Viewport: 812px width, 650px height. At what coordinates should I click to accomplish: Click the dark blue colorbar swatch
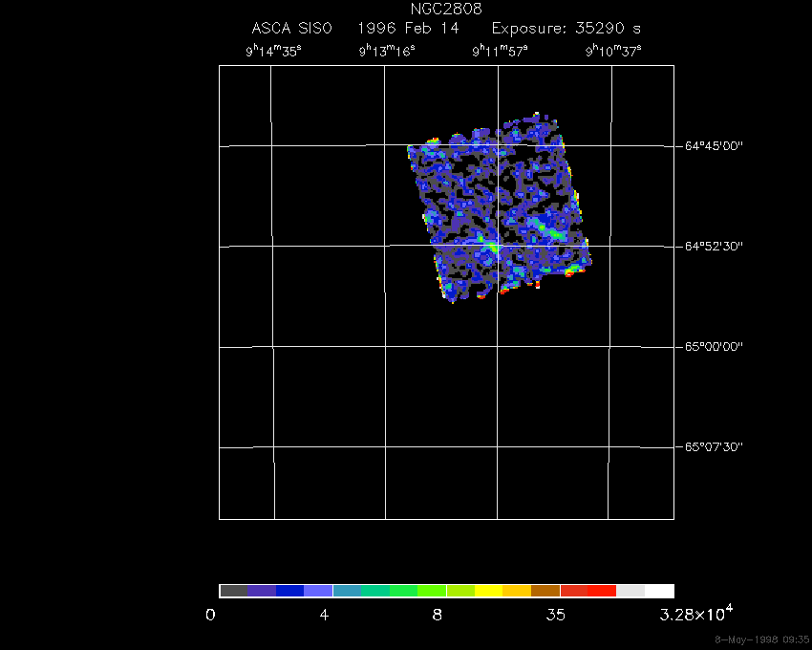290,591
